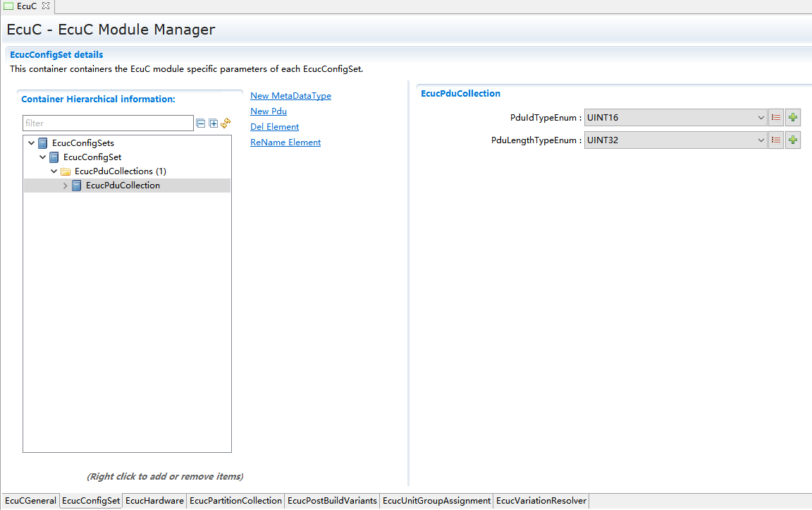Screen dimensions: 812x510
Task: Click the expand all tree icon
Action: (x=213, y=123)
